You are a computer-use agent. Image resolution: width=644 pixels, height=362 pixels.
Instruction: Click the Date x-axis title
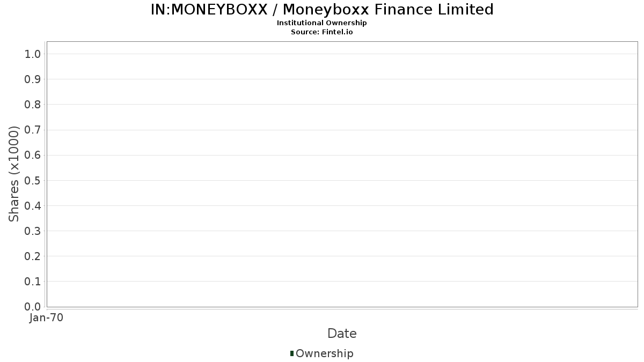point(342,334)
